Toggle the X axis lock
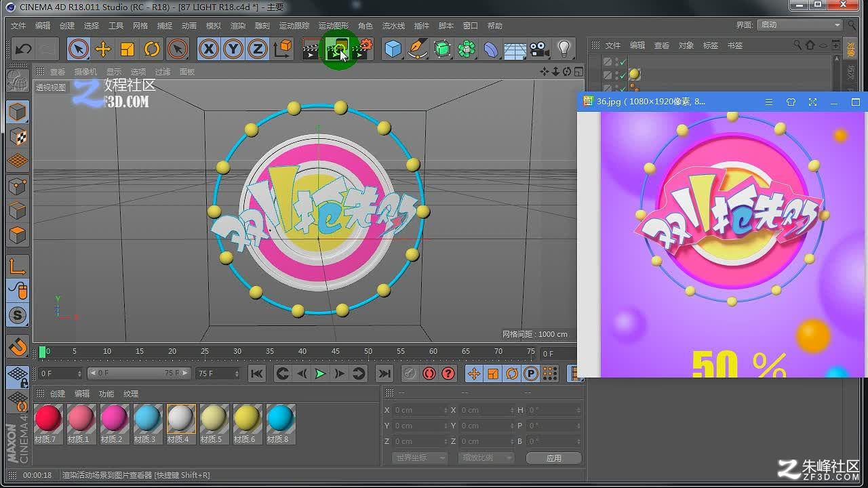 pyautogui.click(x=209, y=49)
